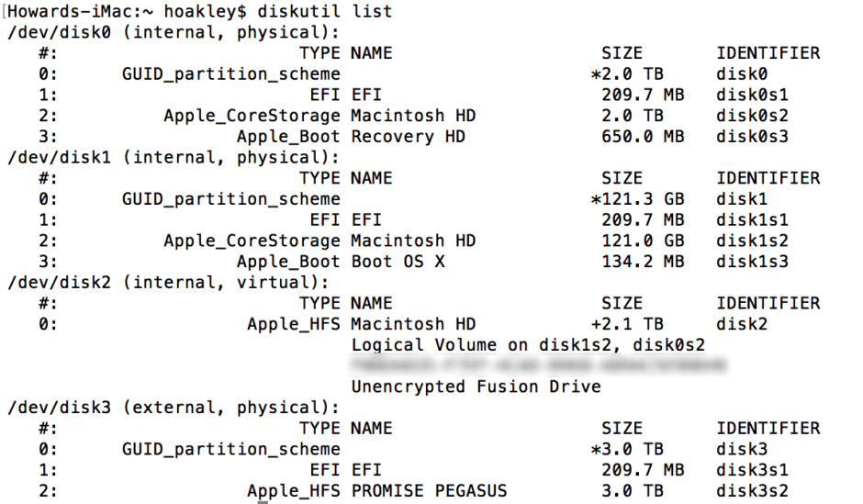Click the disk1s3 identifier
Screen dimensions: 863x504
click(752, 262)
